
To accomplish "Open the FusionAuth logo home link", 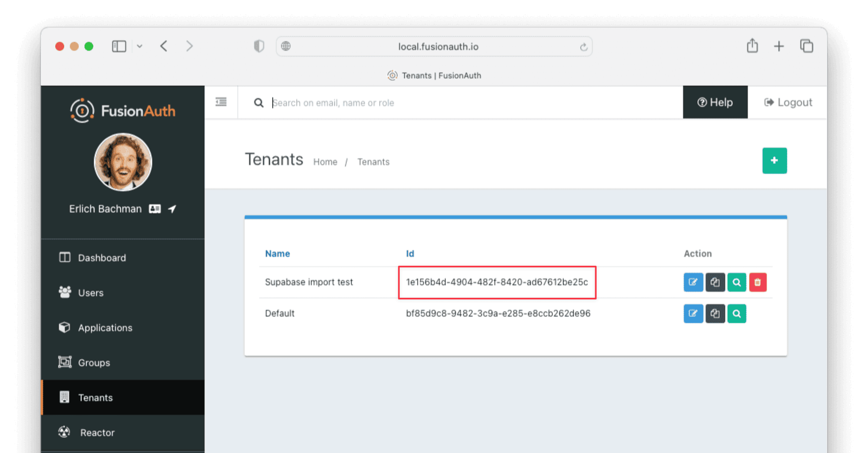I will tap(123, 111).
